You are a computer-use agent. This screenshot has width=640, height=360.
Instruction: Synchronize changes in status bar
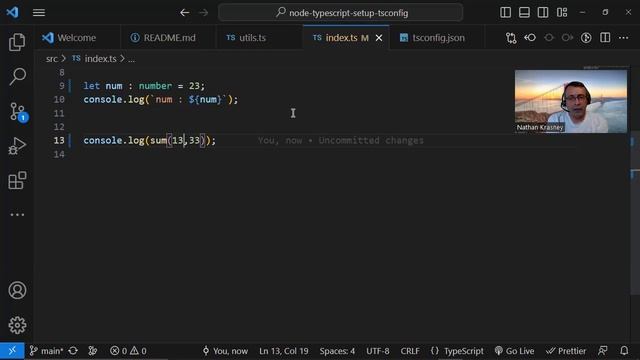tap(73, 351)
